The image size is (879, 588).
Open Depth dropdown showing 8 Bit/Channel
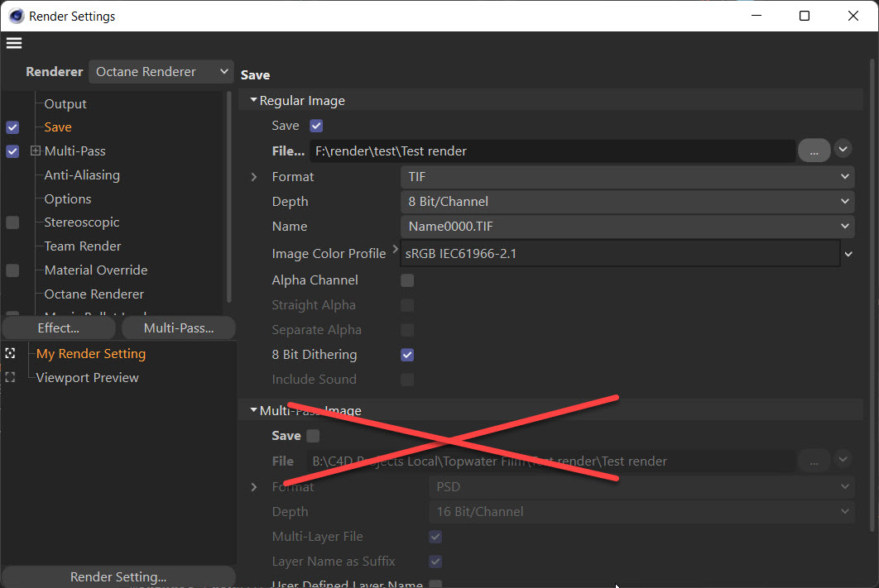[x=627, y=202]
